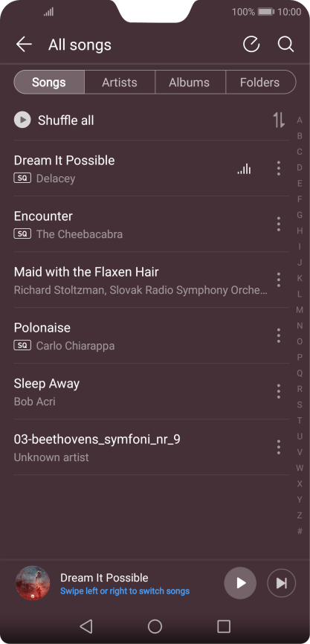Viewport: 310px width, 644px height.
Task: Tap the Shuffle all play icon
Action: click(22, 120)
